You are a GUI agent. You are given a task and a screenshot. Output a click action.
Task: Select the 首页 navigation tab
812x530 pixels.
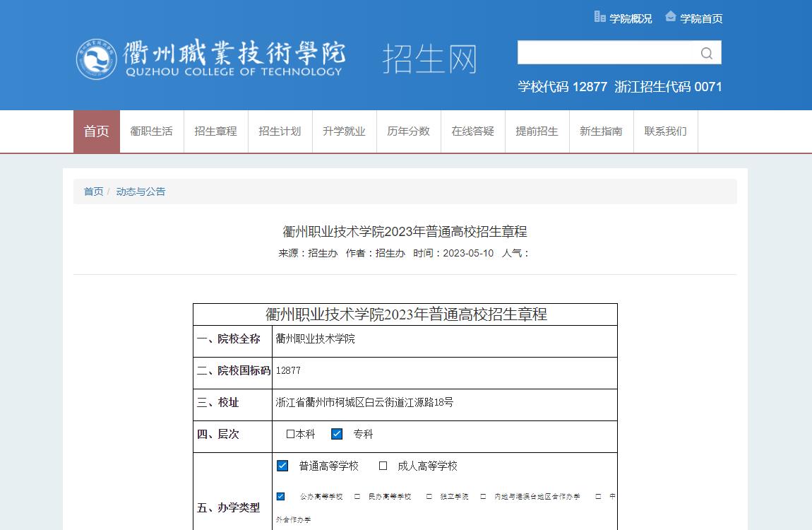[x=96, y=131]
